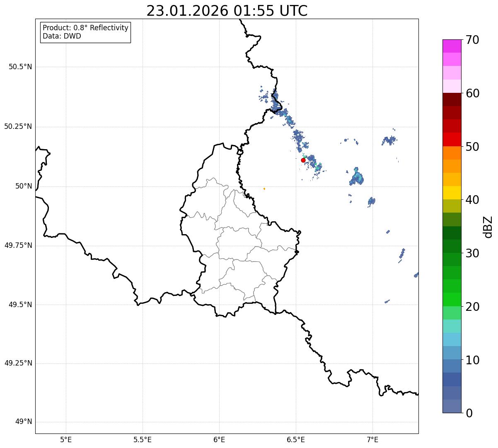Click the cyan colorbar swatch near 15

click(x=452, y=339)
